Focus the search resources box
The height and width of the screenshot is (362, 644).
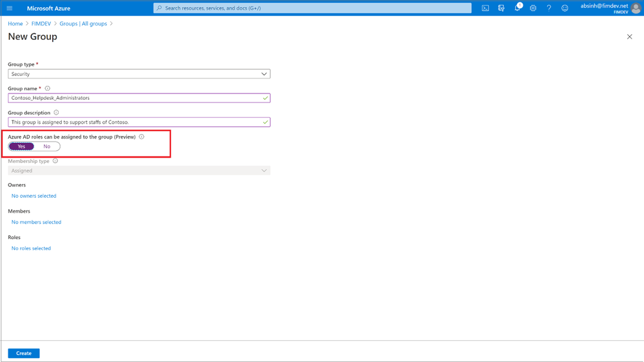click(313, 8)
